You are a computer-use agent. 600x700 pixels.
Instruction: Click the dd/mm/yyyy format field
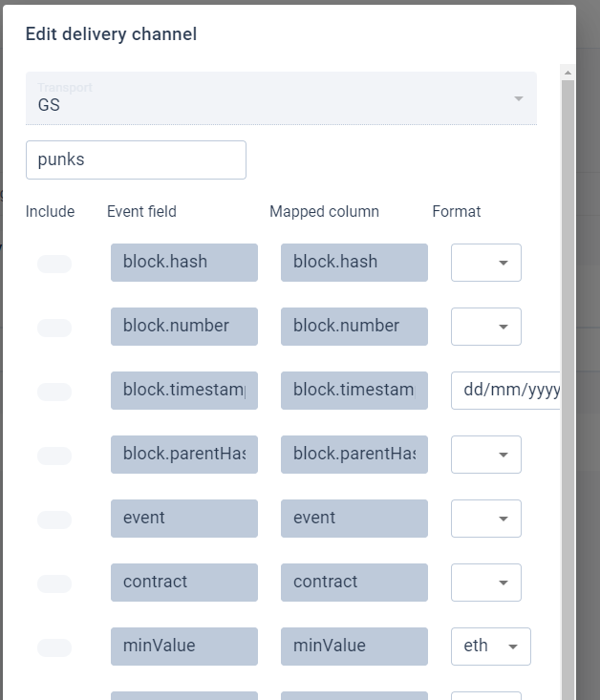click(x=505, y=391)
